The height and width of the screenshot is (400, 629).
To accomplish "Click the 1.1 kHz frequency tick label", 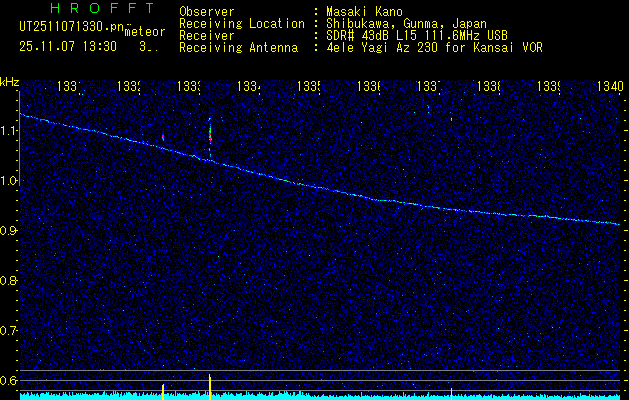I will point(10,131).
